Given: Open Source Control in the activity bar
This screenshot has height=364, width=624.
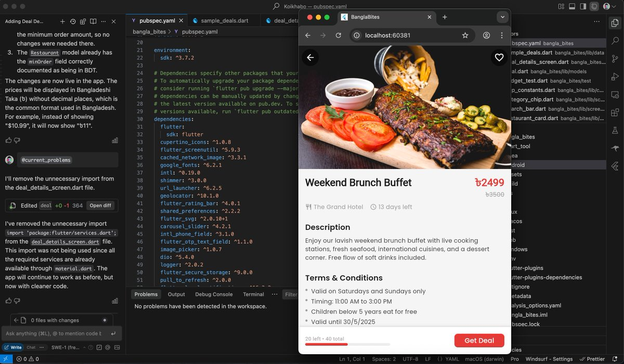Looking at the screenshot, I should 615,59.
